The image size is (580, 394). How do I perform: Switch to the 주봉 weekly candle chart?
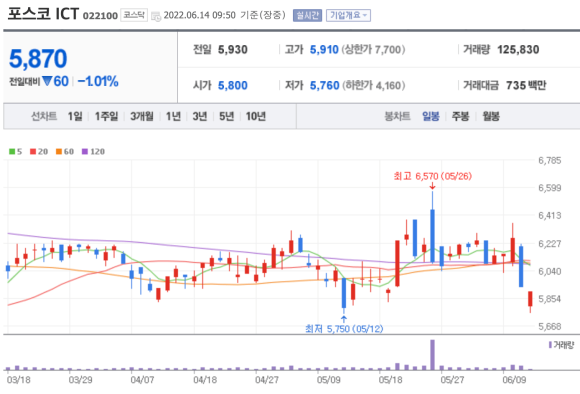click(x=461, y=117)
